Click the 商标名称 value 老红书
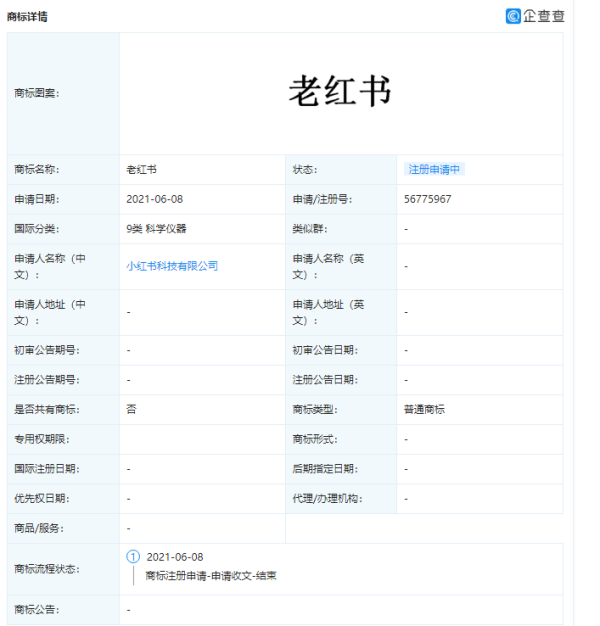600x626 pixels. pos(141,170)
